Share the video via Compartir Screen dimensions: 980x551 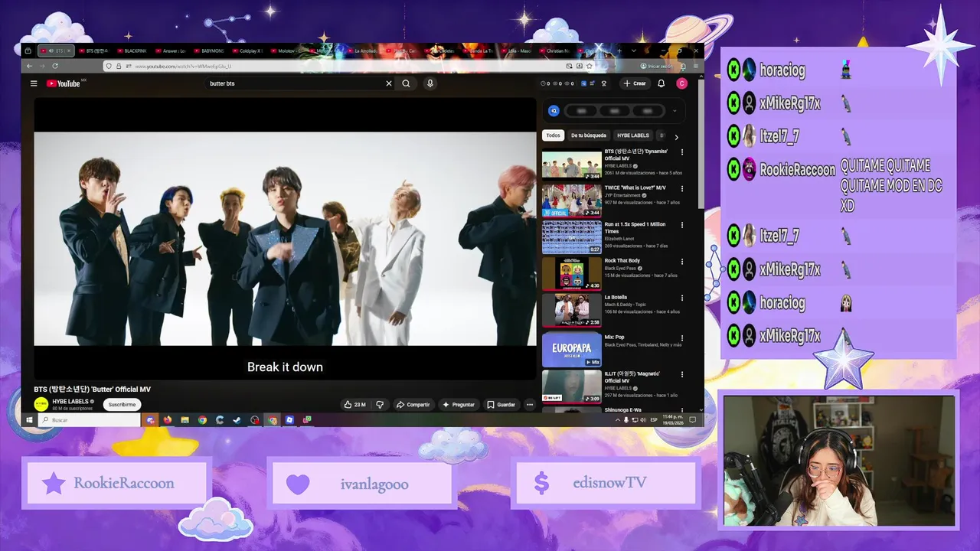tap(413, 405)
